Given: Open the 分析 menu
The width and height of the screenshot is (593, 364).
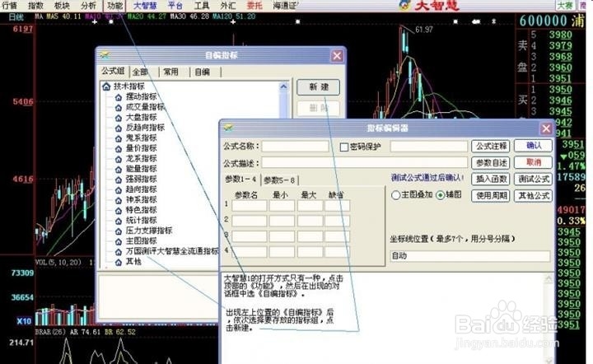Looking at the screenshot, I should [88, 6].
